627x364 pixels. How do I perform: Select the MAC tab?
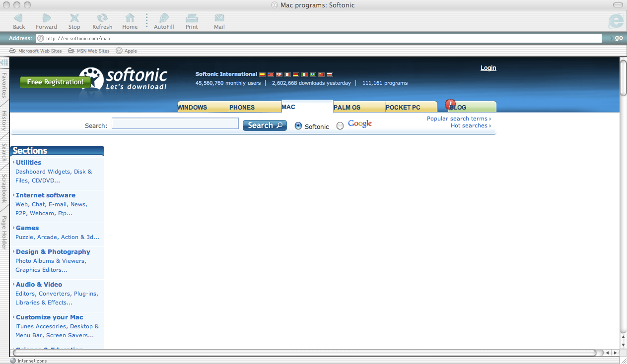[307, 107]
